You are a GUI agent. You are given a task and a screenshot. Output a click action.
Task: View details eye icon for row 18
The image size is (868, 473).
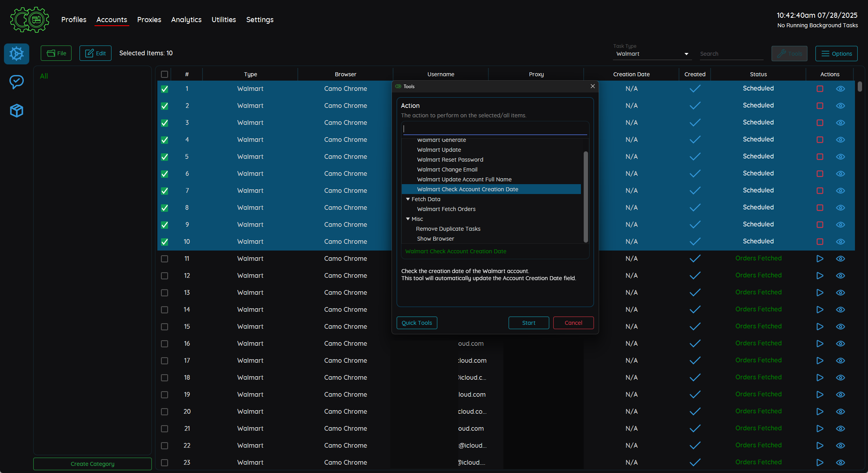pyautogui.click(x=841, y=378)
